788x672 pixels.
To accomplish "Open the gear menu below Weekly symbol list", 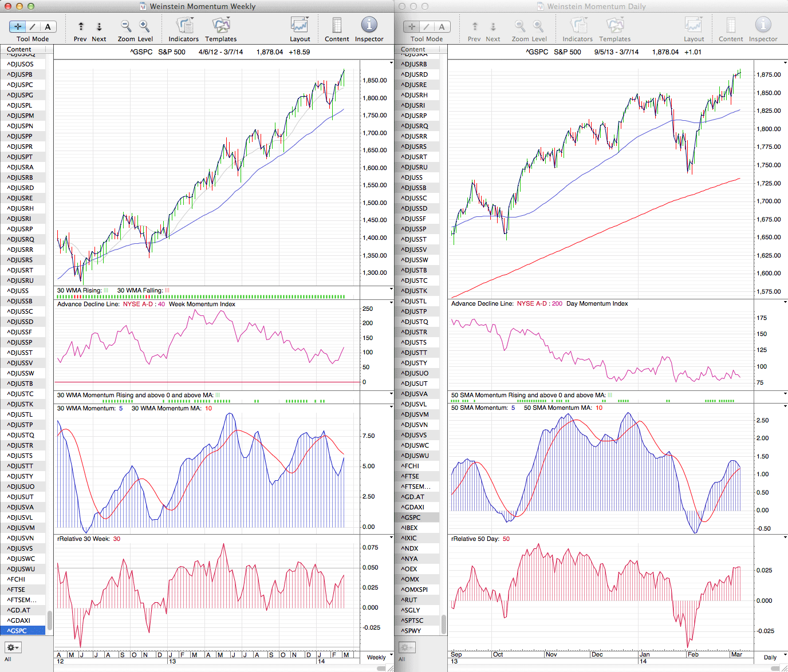I will [13, 647].
